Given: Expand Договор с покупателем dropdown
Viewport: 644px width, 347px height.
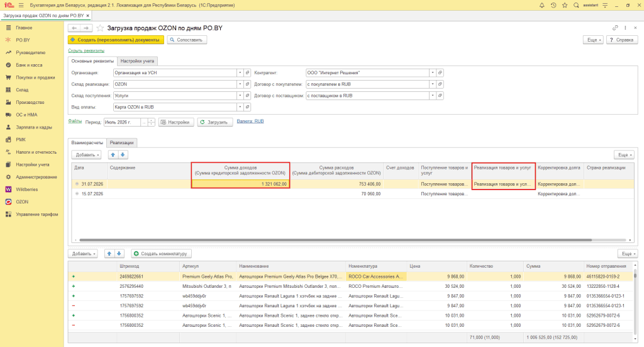Looking at the screenshot, I should [433, 84].
